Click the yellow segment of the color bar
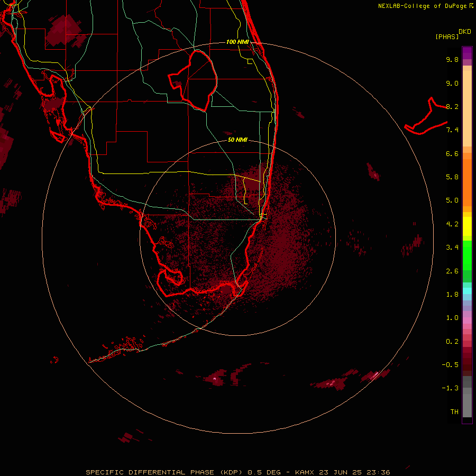 point(467,226)
